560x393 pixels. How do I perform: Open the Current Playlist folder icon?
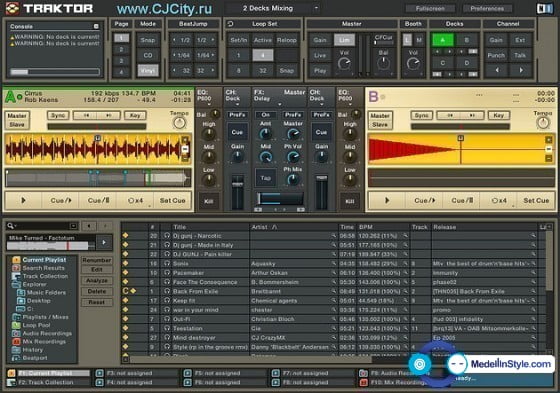[x=16, y=260]
